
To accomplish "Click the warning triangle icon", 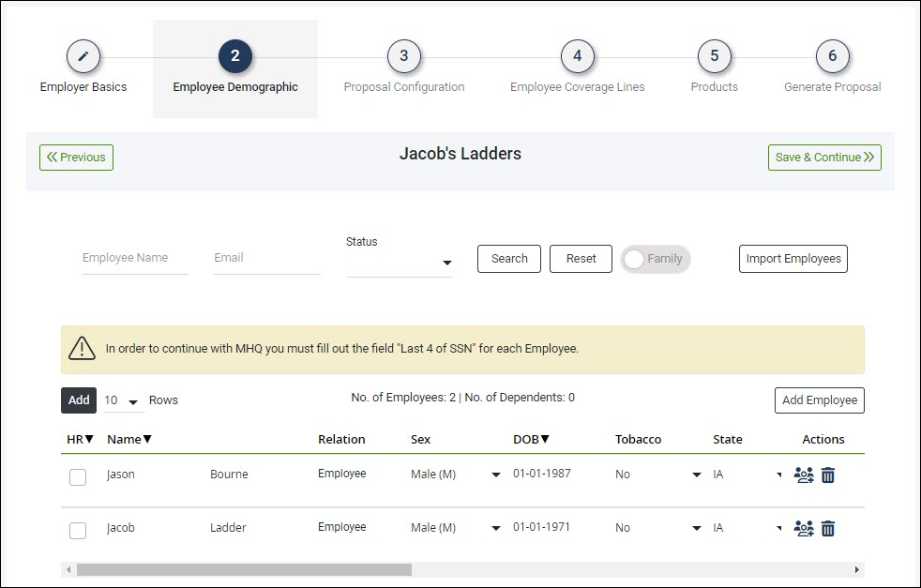I will pos(82,347).
